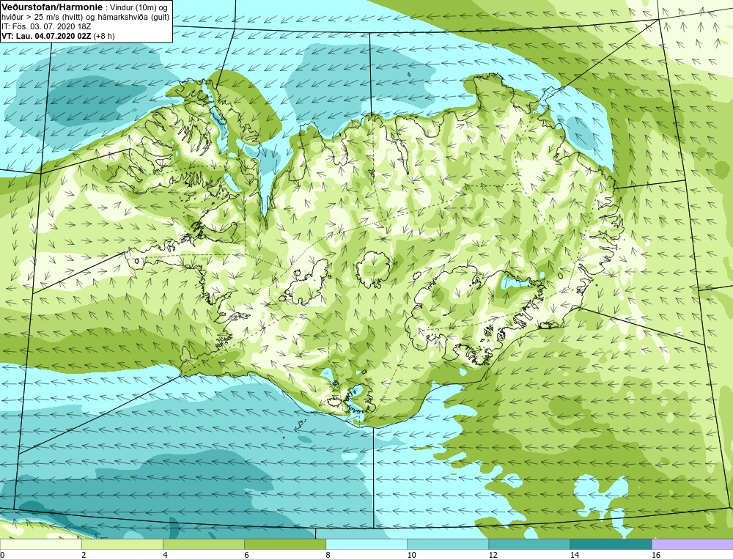Screen dimensions: 733x560
Task: Click the legend scale label '16'
Action: coord(655,555)
